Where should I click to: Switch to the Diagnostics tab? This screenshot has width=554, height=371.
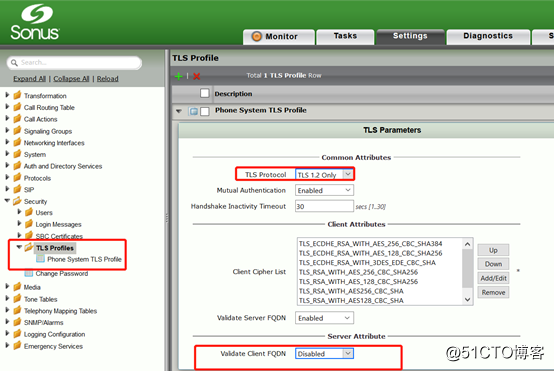click(488, 37)
